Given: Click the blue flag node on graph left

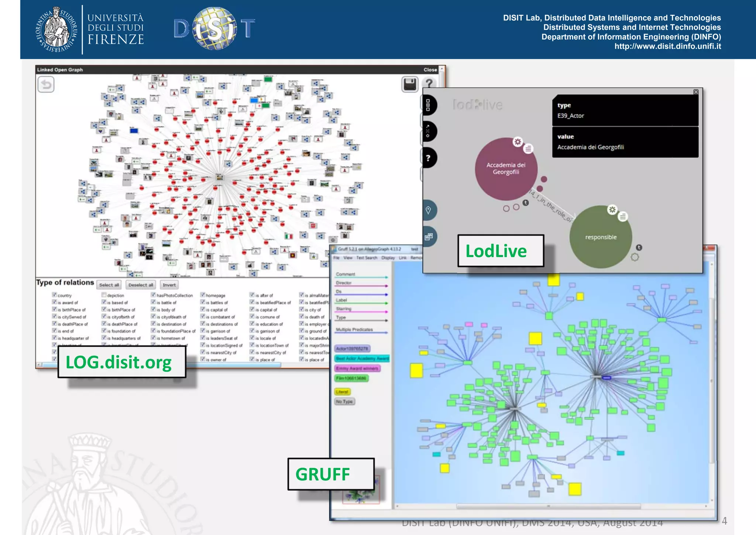Looking at the screenshot, I should pos(134,130).
